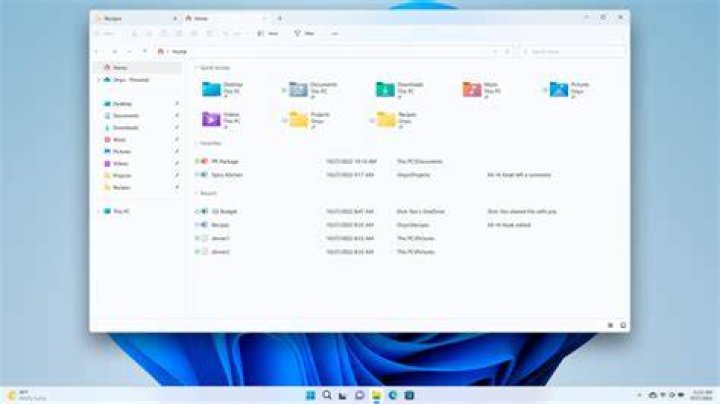
Task: Select Home in the navigation pane
Action: tap(138, 67)
